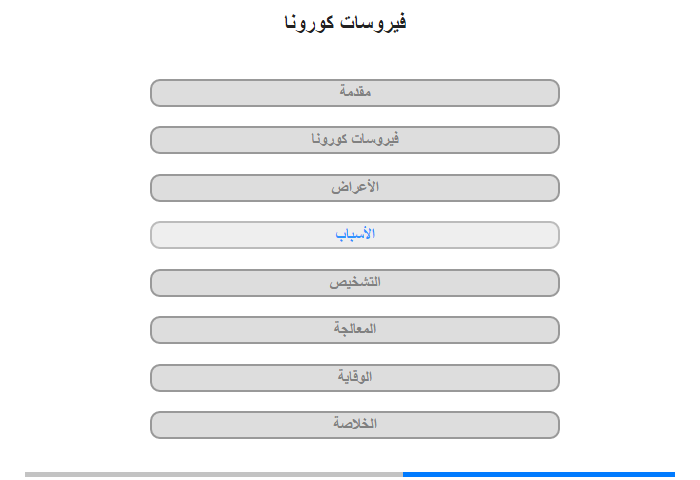
Task: Open the مقدمة section button
Action: (x=354, y=93)
